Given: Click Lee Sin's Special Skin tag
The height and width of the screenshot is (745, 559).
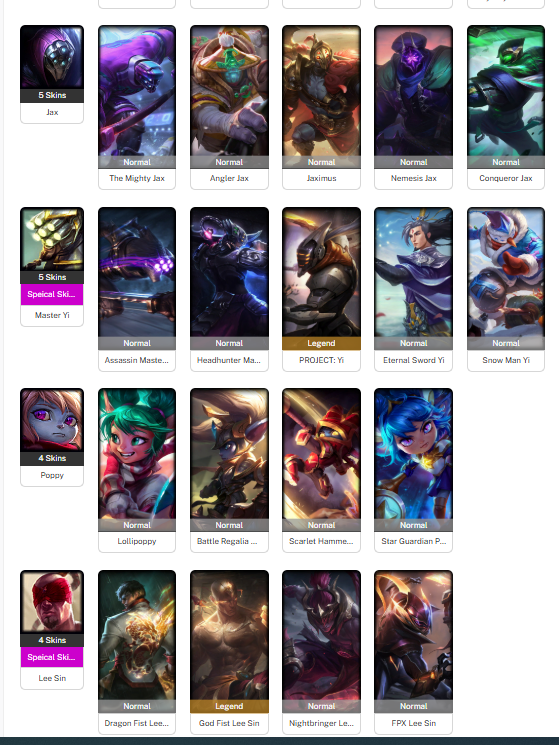Looking at the screenshot, I should pyautogui.click(x=52, y=657).
